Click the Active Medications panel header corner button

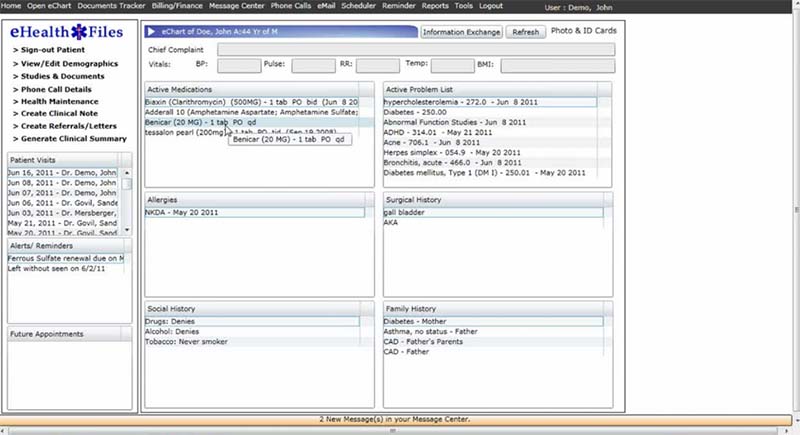[x=366, y=89]
